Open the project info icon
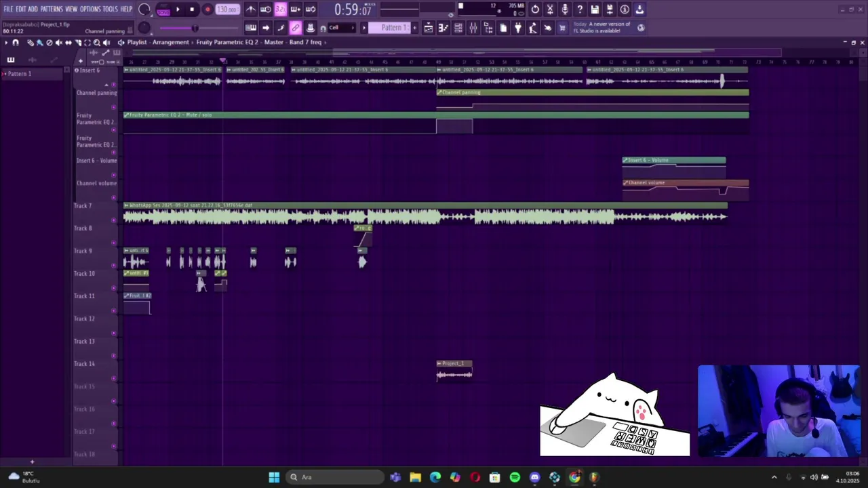Viewport: 868px width, 488px height. (625, 9)
